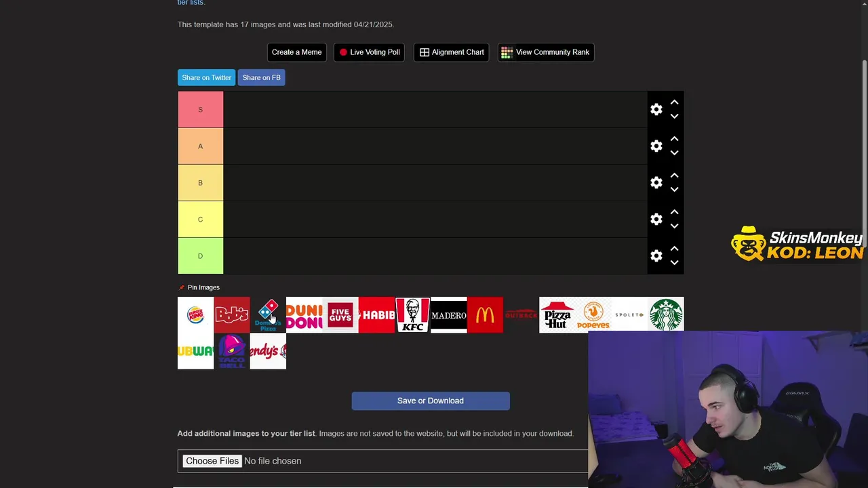Open settings gear for D tier
The width and height of the screenshot is (868, 488).
pyautogui.click(x=656, y=256)
